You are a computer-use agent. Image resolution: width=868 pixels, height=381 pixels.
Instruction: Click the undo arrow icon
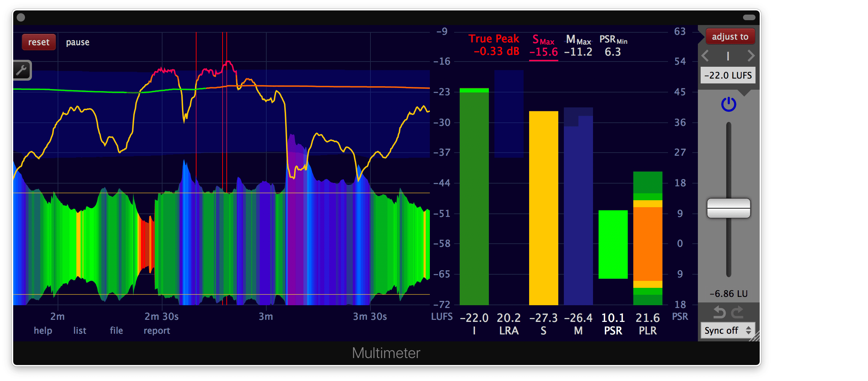point(719,312)
